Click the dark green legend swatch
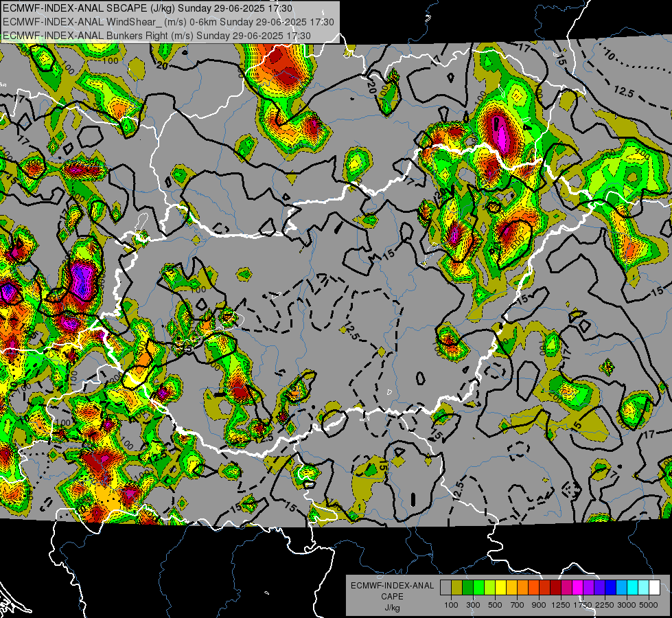 point(467,588)
